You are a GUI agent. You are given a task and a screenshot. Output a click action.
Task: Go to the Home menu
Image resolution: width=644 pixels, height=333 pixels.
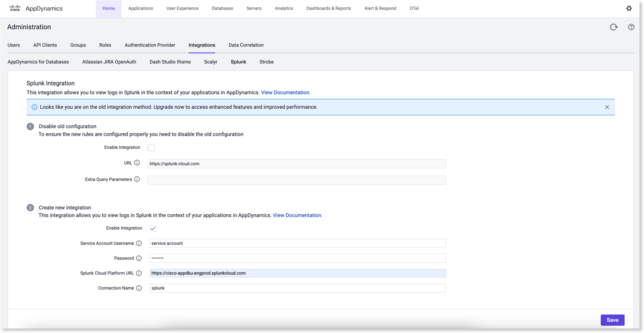109,9
